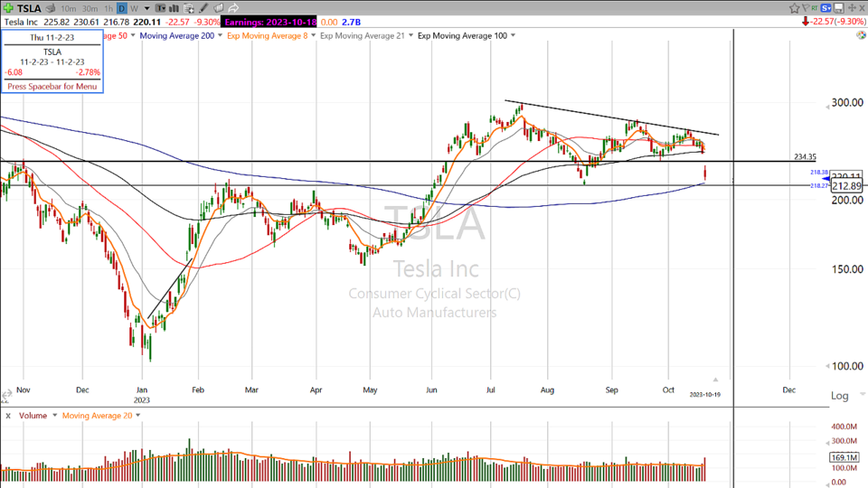
Task: Click the 300.00 price axis label
Action: coord(847,102)
